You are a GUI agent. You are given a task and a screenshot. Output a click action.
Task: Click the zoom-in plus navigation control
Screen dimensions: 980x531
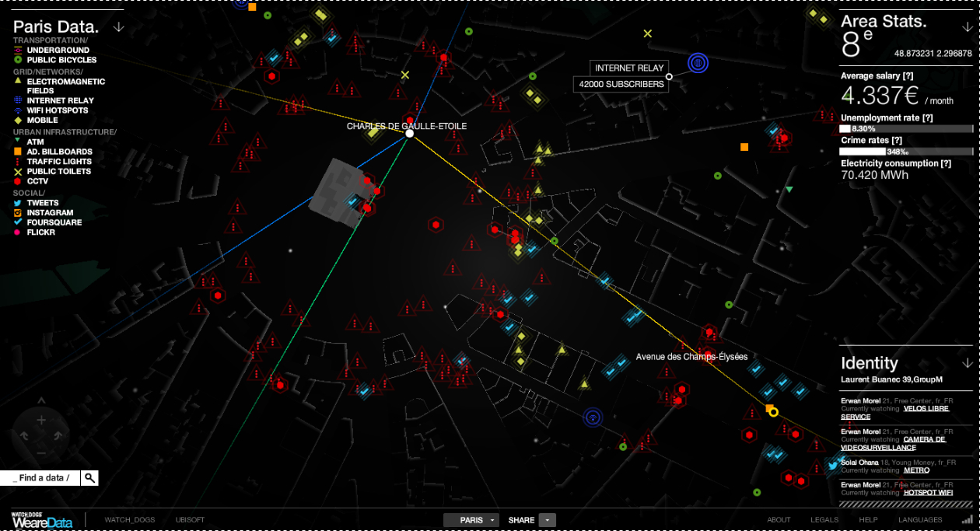[x=41, y=421]
